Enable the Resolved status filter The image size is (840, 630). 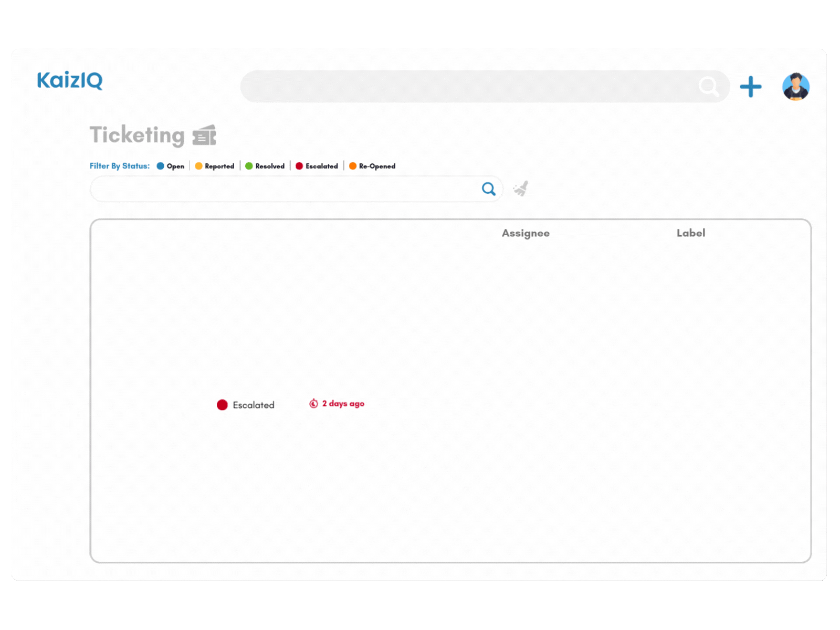click(x=265, y=166)
